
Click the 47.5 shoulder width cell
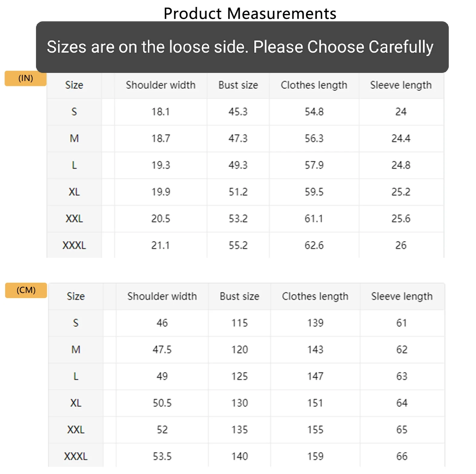coord(162,350)
